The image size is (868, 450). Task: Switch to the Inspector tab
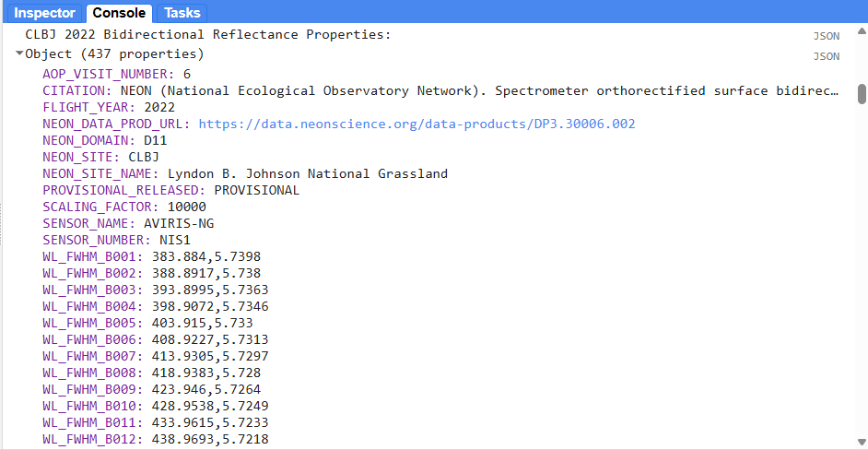(x=43, y=13)
